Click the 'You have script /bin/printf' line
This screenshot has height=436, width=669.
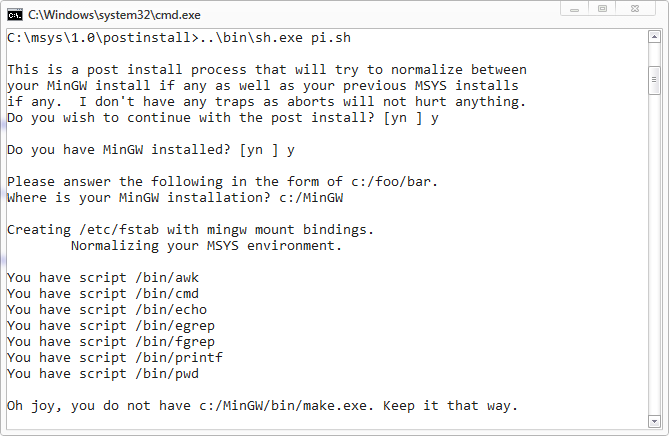pyautogui.click(x=115, y=358)
